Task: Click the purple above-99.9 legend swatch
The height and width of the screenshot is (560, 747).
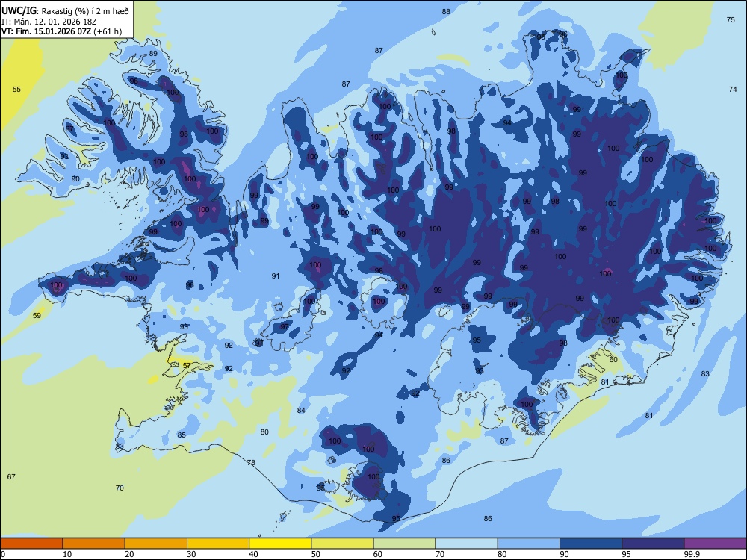Action: point(715,544)
